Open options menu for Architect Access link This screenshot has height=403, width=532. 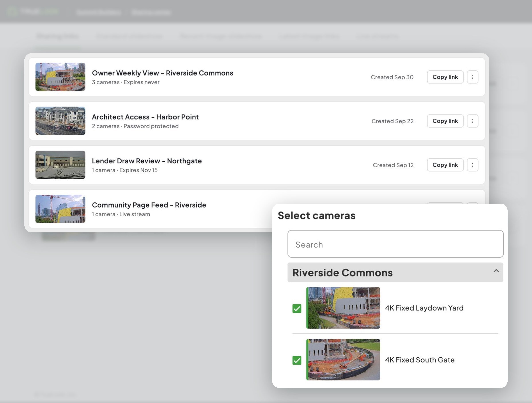pos(472,121)
